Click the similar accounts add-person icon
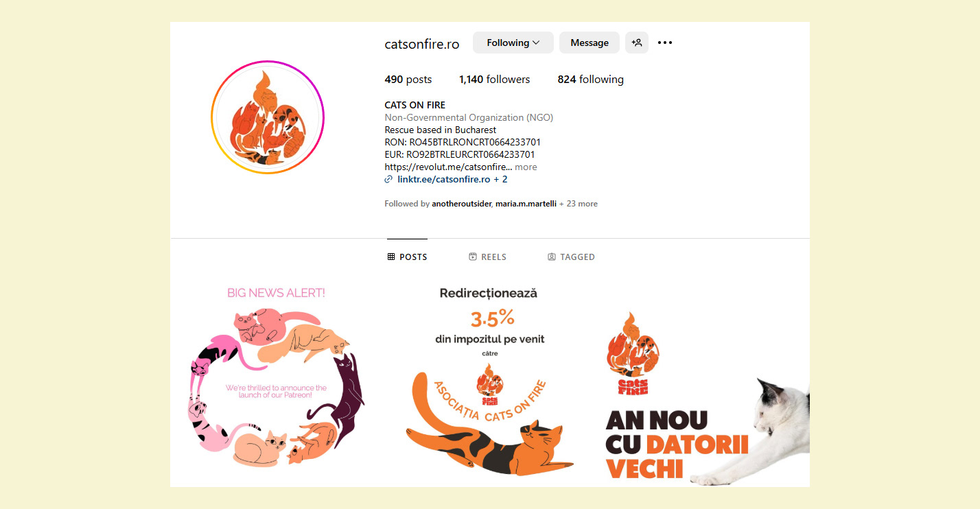The image size is (980, 509). [x=637, y=43]
